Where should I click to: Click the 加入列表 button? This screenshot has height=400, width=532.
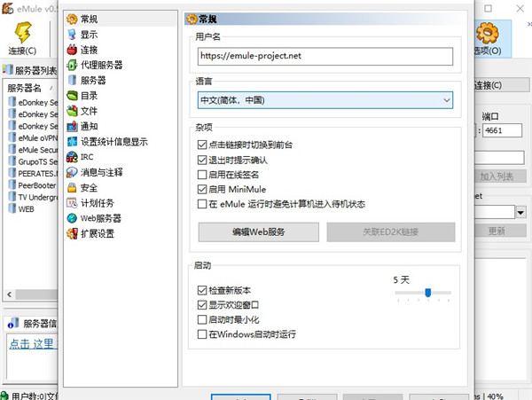[499, 176]
